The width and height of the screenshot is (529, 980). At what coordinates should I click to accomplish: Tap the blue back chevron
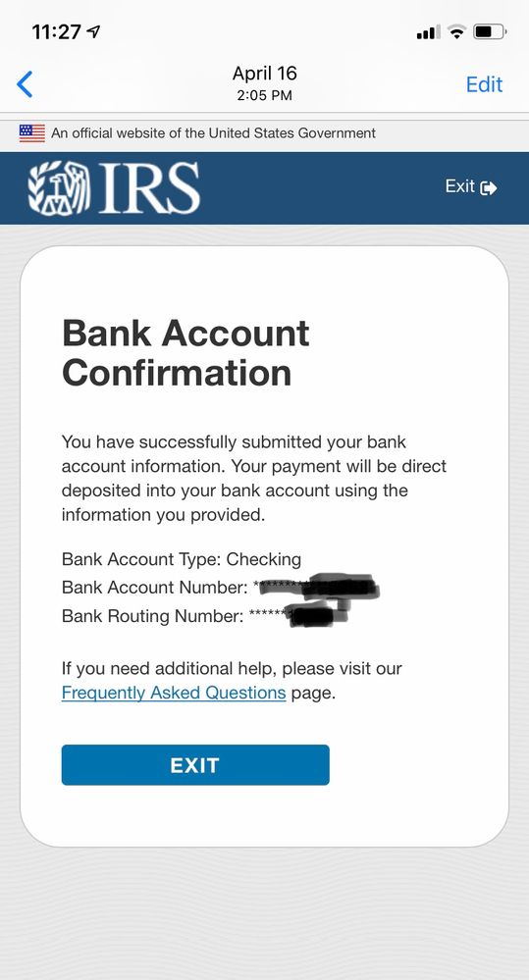[25, 83]
